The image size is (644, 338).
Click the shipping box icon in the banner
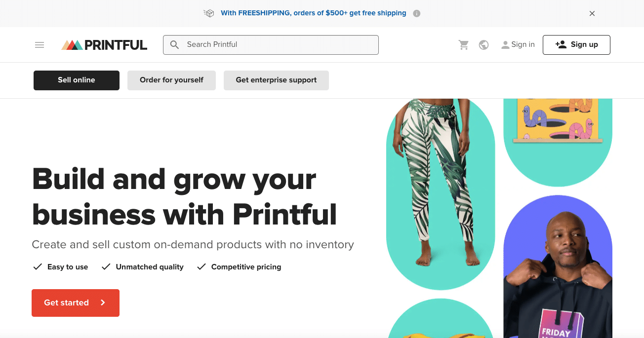pos(209,13)
